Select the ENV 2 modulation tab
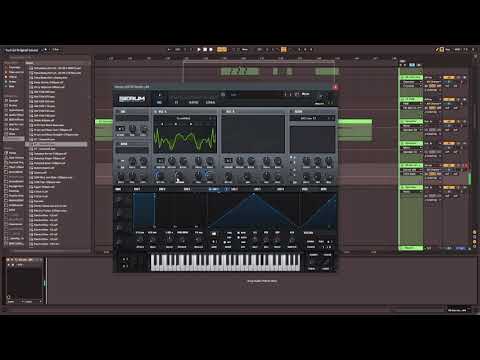Image resolution: width=480 pixels, height=360 pixels. pos(162,189)
